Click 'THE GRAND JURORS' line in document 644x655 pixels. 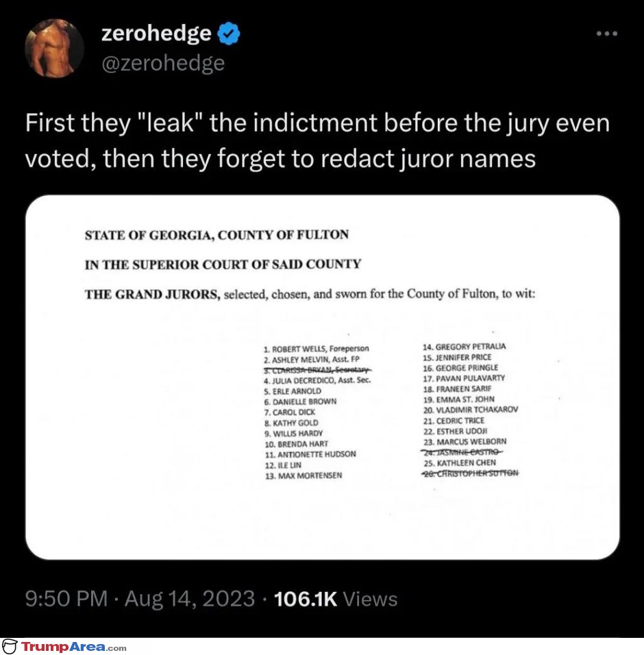coord(310,295)
